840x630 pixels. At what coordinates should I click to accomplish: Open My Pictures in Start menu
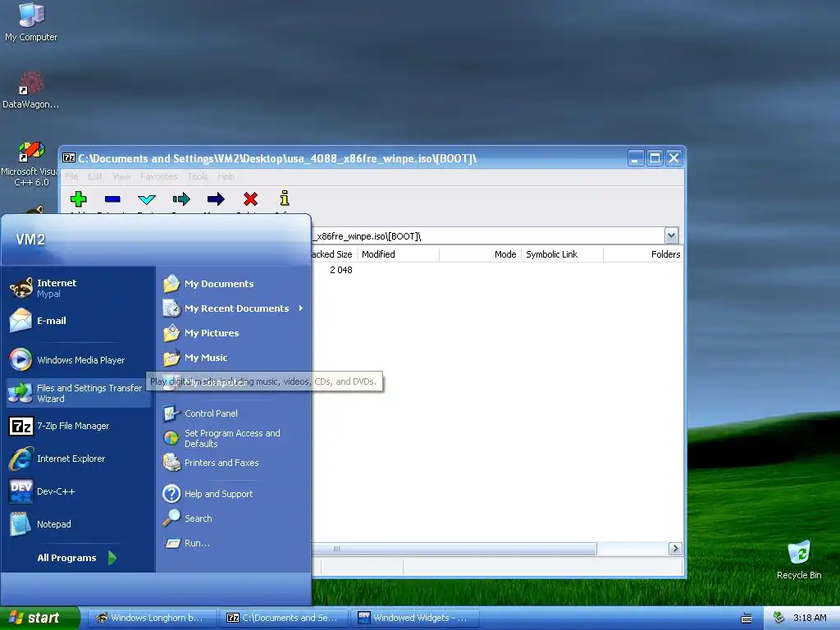click(233, 333)
